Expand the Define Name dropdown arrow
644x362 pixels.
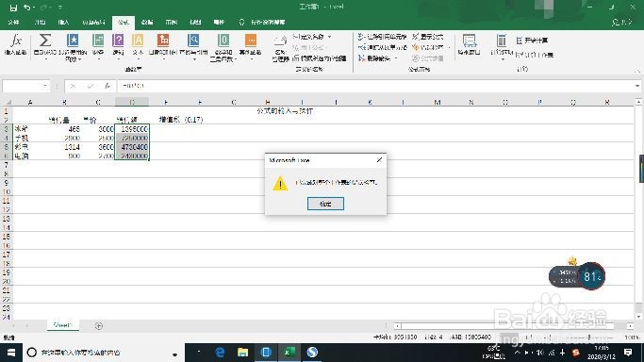click(x=329, y=37)
